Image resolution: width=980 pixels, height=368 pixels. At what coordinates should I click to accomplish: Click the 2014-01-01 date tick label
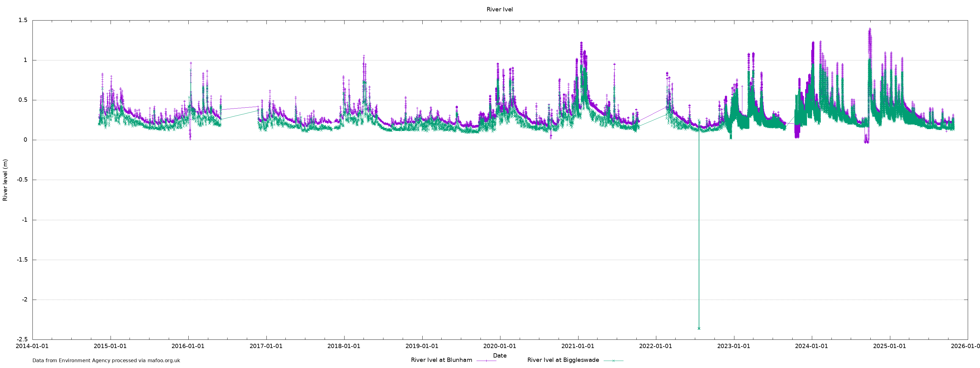click(x=32, y=346)
